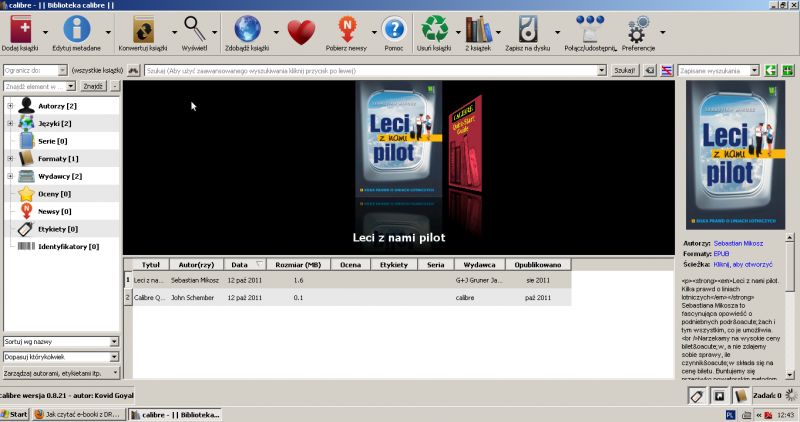The height and width of the screenshot is (422, 800).
Task: Click Pobierz newsy icon
Action: (346, 29)
